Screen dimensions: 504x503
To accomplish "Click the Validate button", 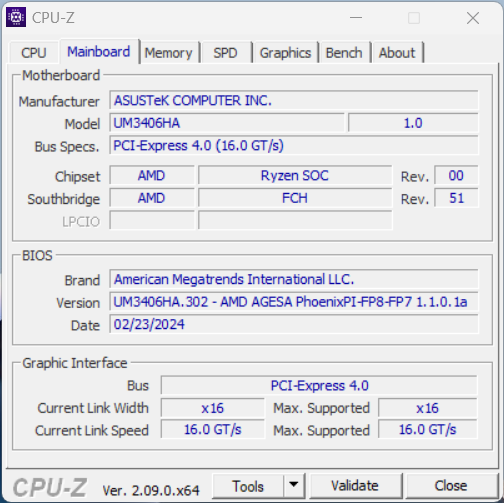I will 355,485.
